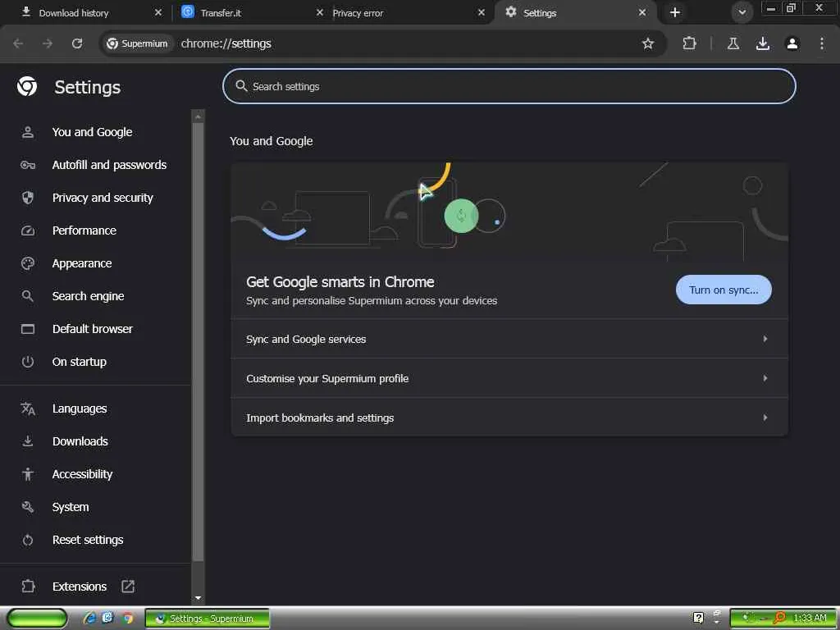Open System settings section
The width and height of the screenshot is (840, 630).
(71, 507)
